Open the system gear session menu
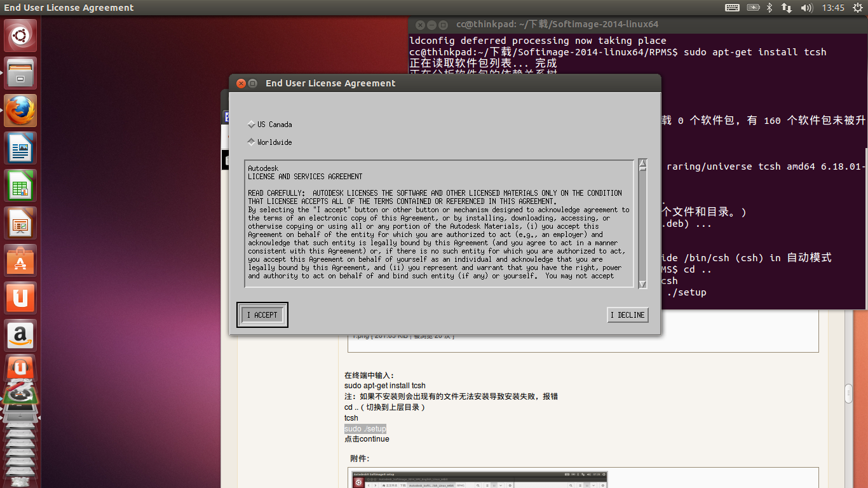 point(857,8)
